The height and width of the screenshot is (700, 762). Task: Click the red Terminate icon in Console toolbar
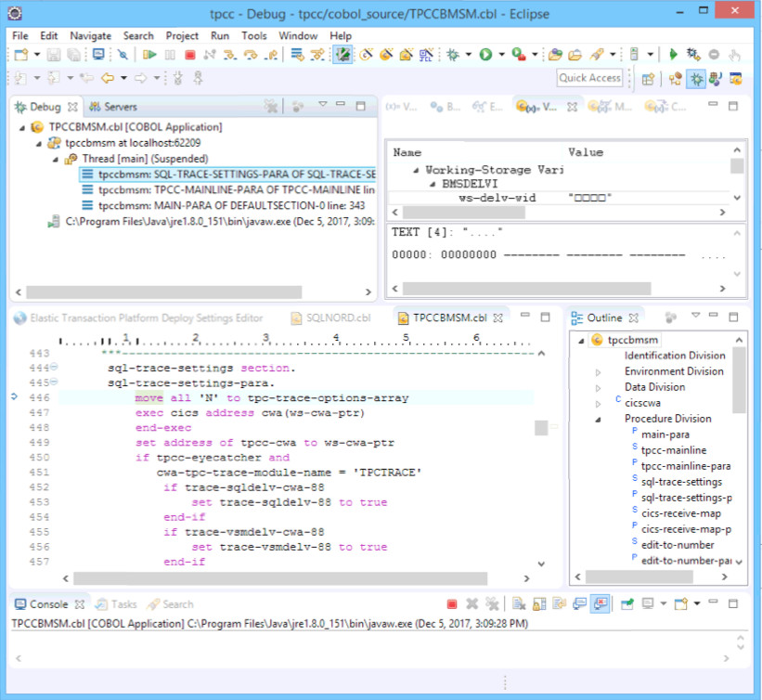452,604
